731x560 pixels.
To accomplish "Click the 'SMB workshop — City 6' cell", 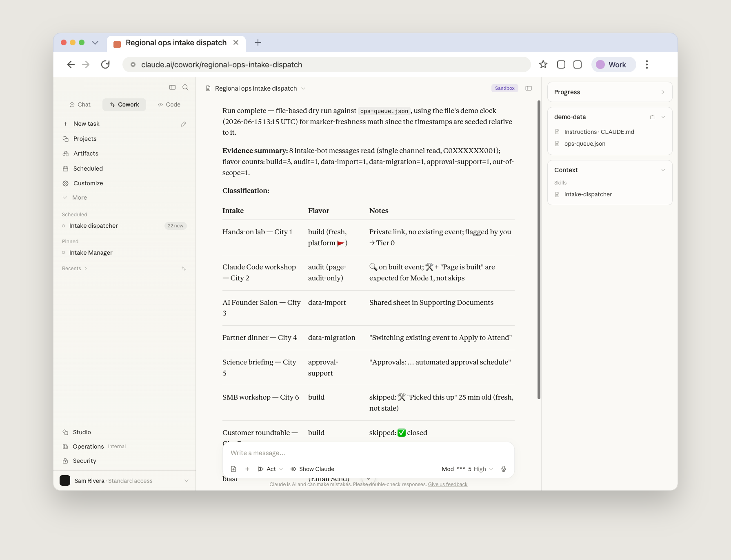I will pos(261,397).
